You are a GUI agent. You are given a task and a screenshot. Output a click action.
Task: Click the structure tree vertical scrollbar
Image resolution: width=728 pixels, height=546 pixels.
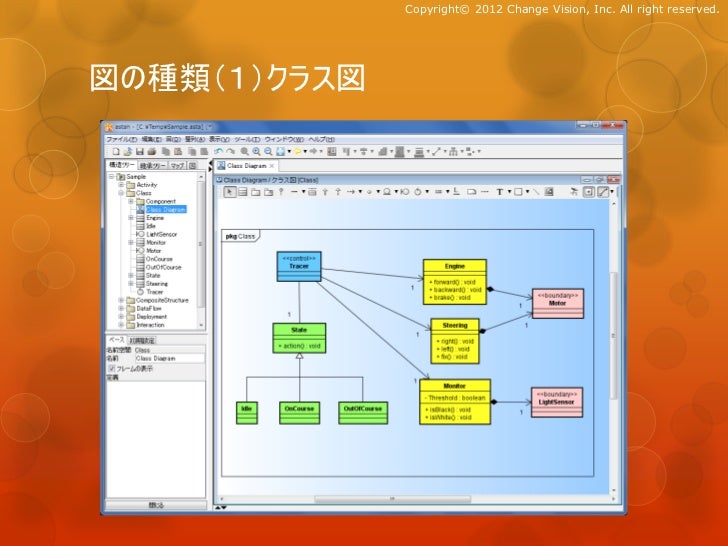click(201, 244)
